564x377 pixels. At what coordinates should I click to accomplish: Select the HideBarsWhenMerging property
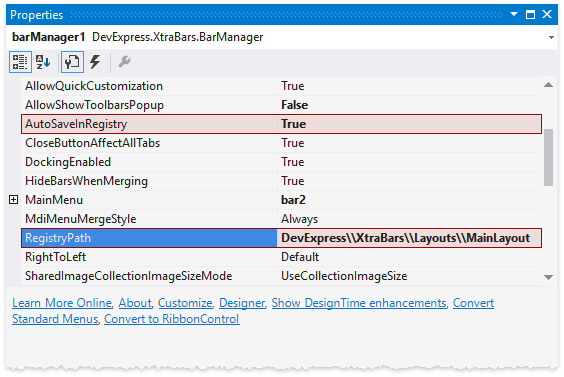click(x=149, y=181)
